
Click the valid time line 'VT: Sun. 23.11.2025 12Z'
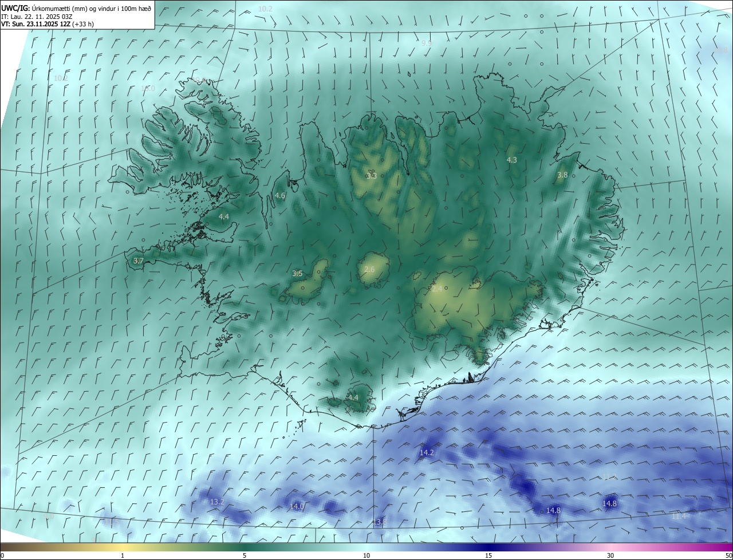[36, 24]
